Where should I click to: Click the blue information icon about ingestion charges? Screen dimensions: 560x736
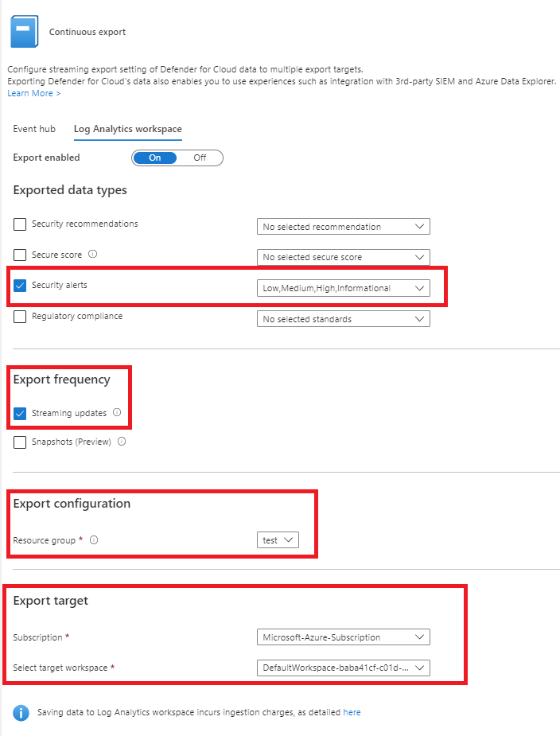point(21,712)
